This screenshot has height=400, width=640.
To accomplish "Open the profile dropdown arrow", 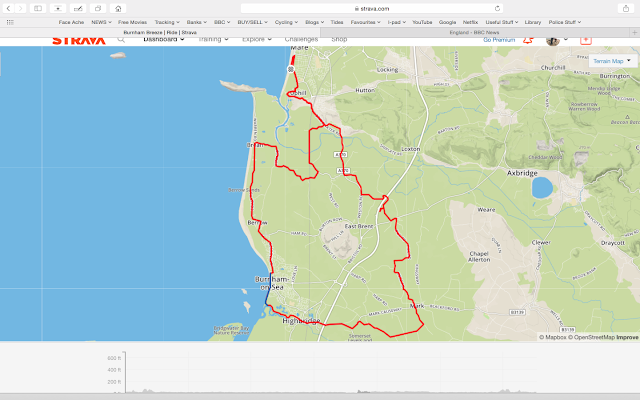I will (566, 39).
